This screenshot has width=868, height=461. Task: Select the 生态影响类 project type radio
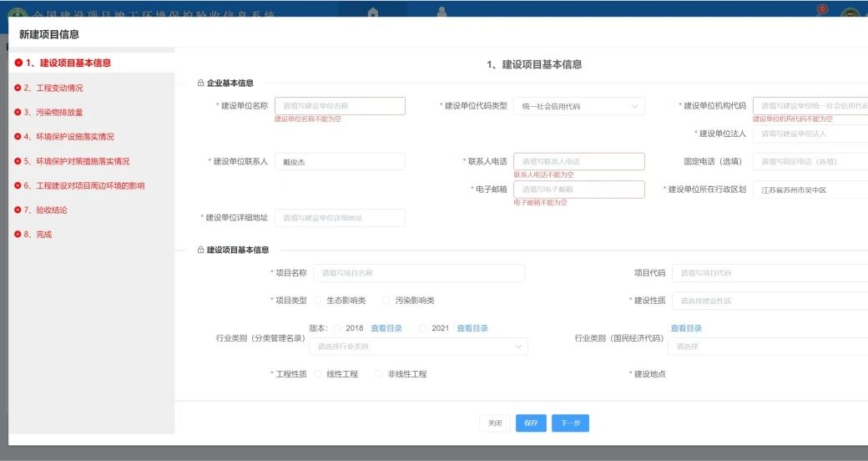pyautogui.click(x=318, y=301)
